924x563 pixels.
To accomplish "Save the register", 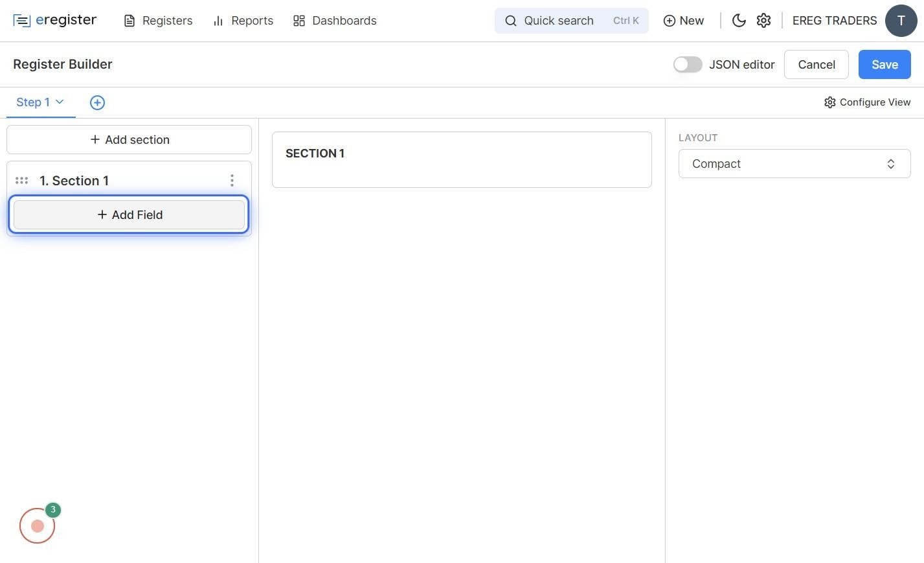I will tap(885, 65).
